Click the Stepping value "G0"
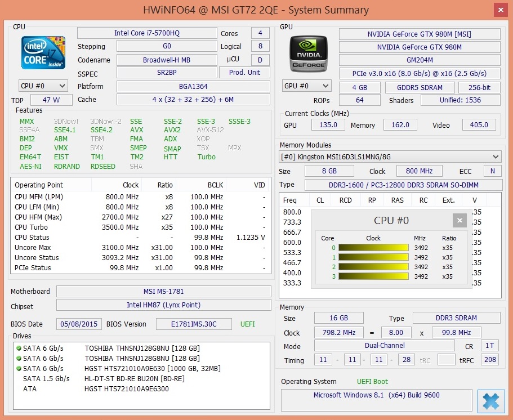Image resolution: width=513 pixels, height=420 pixels. click(x=167, y=46)
